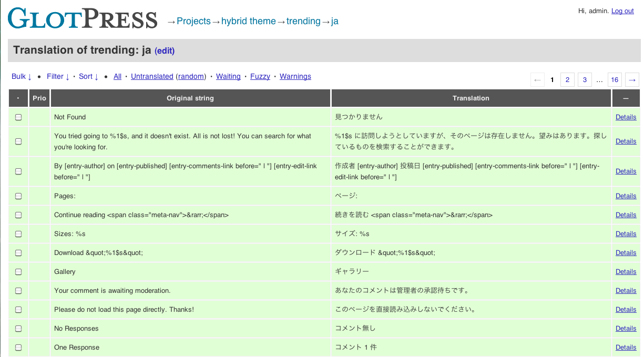Tick the 'Gallery' row checkbox
Viewport: 644px width, 357px height.
(18, 272)
